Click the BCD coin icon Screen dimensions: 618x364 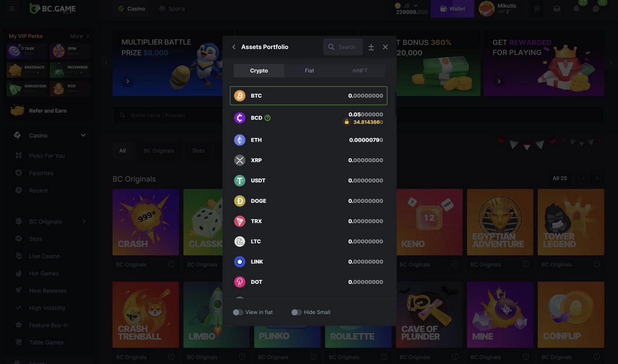pos(240,118)
